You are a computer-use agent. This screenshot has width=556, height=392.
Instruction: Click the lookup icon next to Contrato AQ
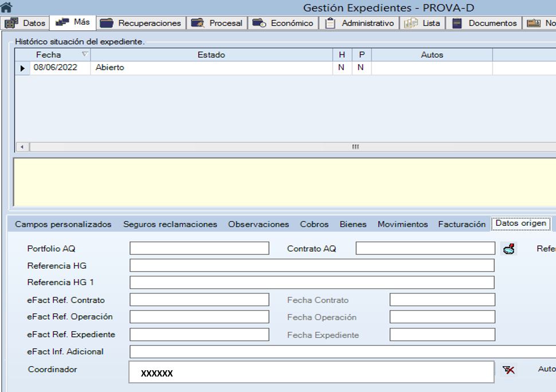[508, 248]
